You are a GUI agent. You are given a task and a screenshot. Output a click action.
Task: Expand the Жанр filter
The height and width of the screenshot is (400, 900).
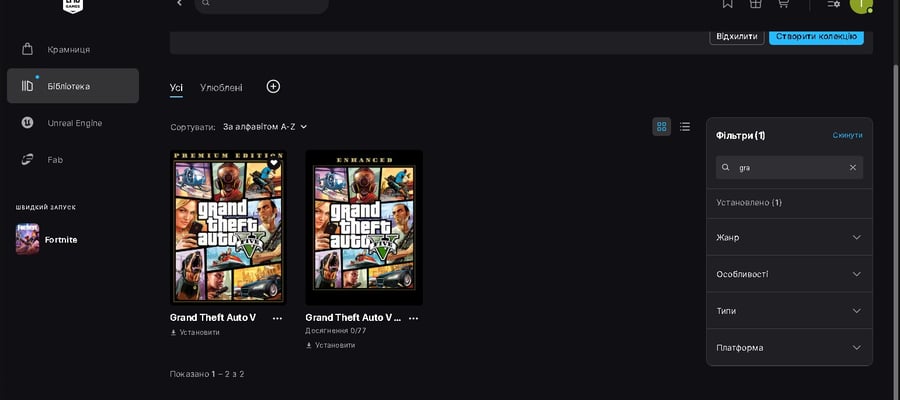tap(789, 237)
